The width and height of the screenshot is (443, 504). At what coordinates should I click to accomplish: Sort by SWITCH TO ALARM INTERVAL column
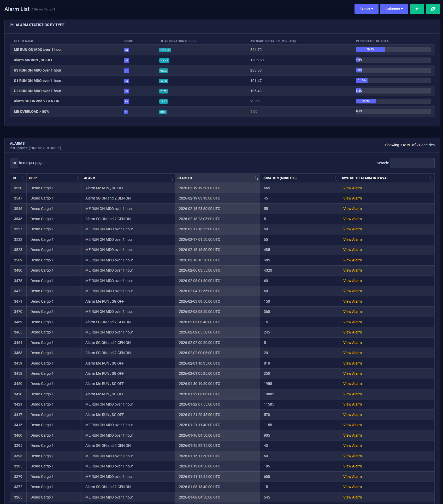(431, 179)
